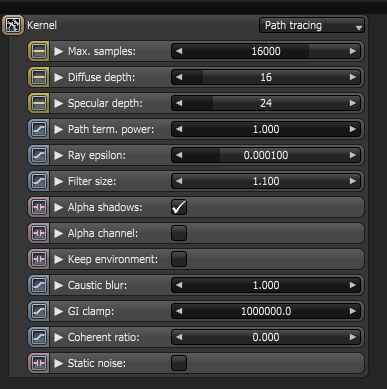Expand the Ray epsilon parameter triangle
This screenshot has width=387, height=389.
pos(59,155)
